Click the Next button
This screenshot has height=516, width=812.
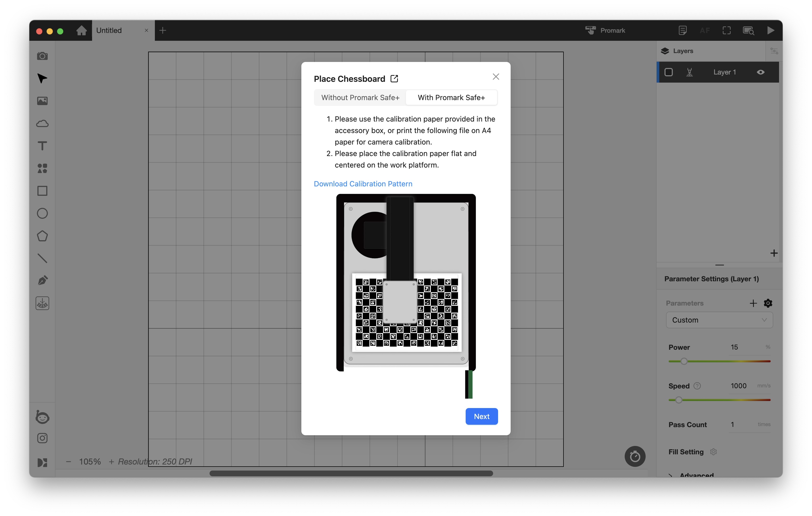[x=482, y=416]
